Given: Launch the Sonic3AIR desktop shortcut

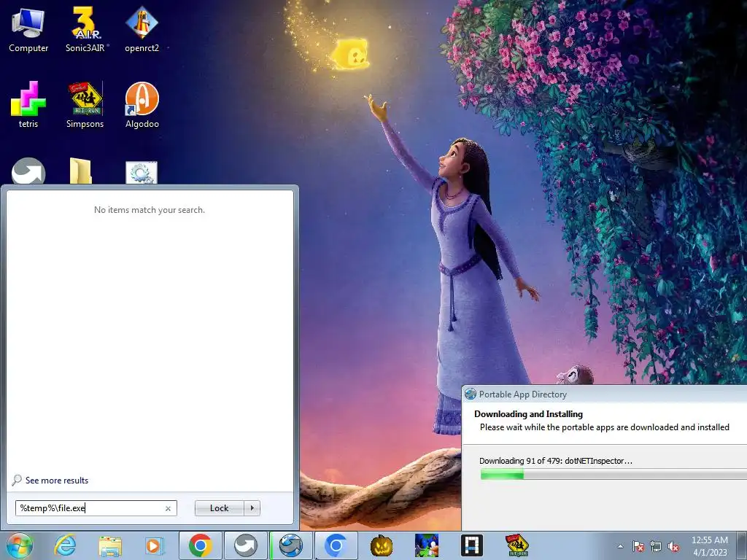Looking at the screenshot, I should pyautogui.click(x=85, y=29).
